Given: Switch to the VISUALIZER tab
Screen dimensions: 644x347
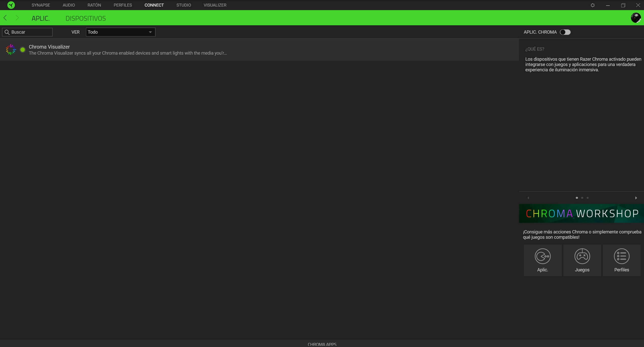Looking at the screenshot, I should click(215, 5).
